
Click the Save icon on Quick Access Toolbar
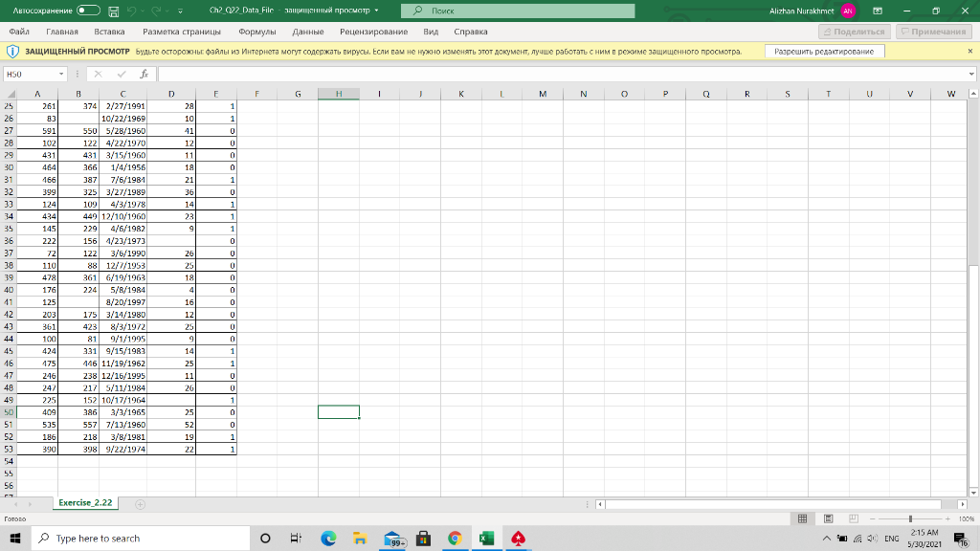[x=113, y=11]
